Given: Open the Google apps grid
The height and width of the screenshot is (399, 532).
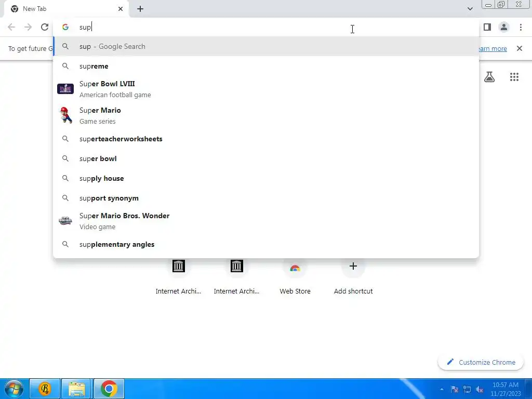Looking at the screenshot, I should tap(514, 77).
